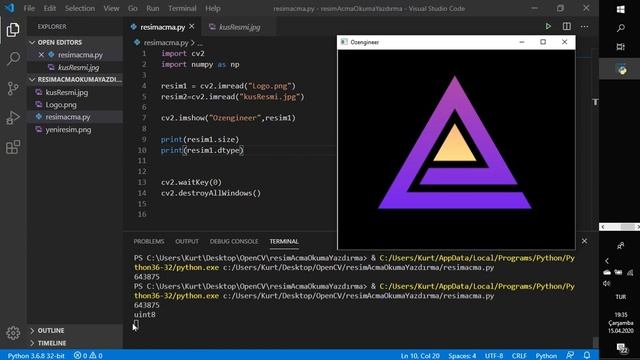Image resolution: width=640 pixels, height=360 pixels.
Task: Open Manage gear in activity bar
Action: click(13, 333)
